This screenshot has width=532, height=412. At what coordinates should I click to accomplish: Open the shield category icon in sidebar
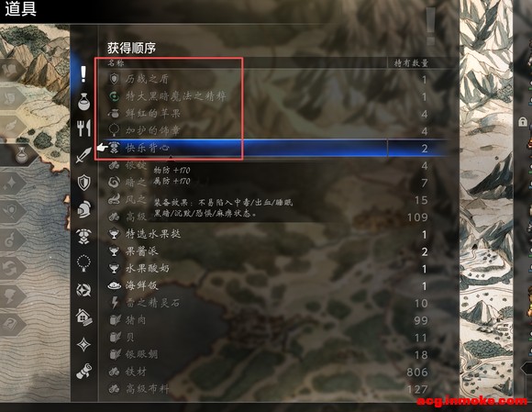tap(83, 183)
